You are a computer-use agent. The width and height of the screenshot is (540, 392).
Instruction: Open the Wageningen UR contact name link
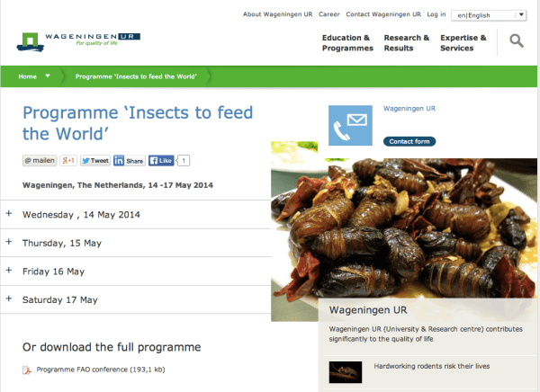(409, 109)
